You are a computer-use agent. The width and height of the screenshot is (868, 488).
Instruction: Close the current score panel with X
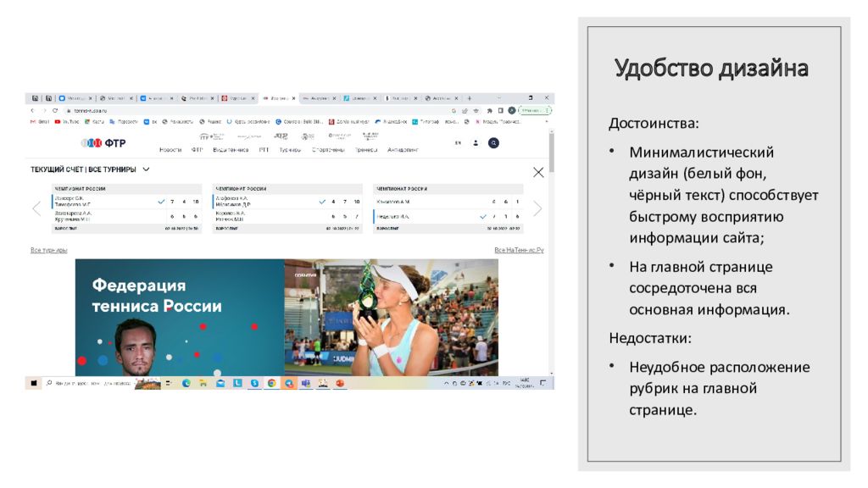pyautogui.click(x=538, y=173)
